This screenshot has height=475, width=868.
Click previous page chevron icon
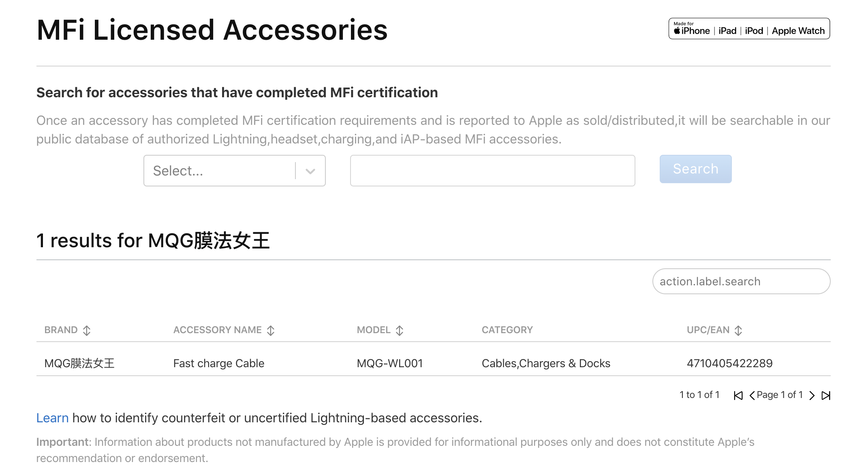752,395
